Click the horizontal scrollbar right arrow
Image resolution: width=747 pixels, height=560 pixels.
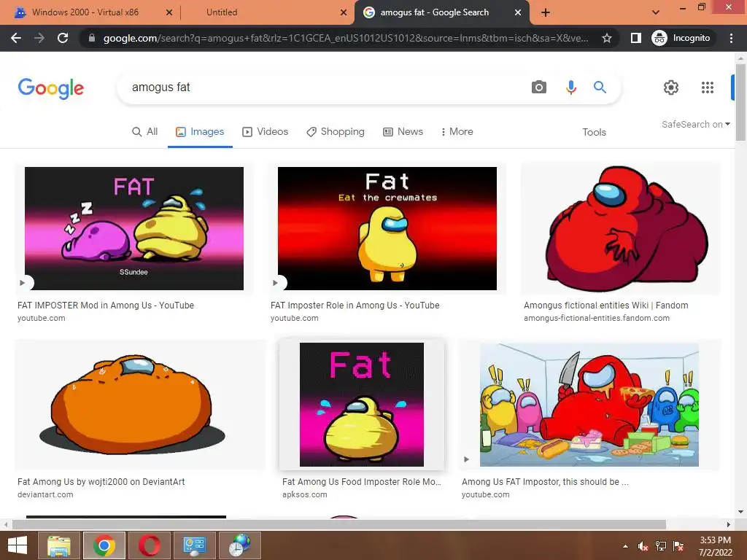tap(729, 525)
